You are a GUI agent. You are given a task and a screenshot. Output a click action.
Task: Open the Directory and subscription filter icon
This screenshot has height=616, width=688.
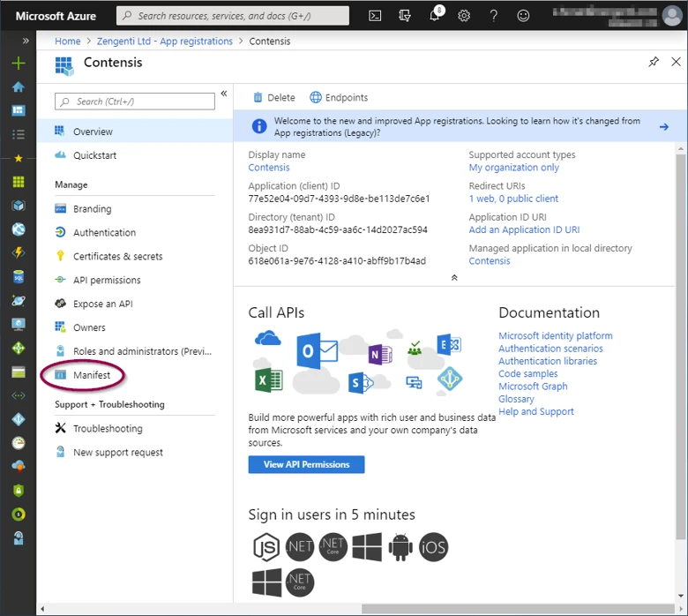(x=405, y=16)
